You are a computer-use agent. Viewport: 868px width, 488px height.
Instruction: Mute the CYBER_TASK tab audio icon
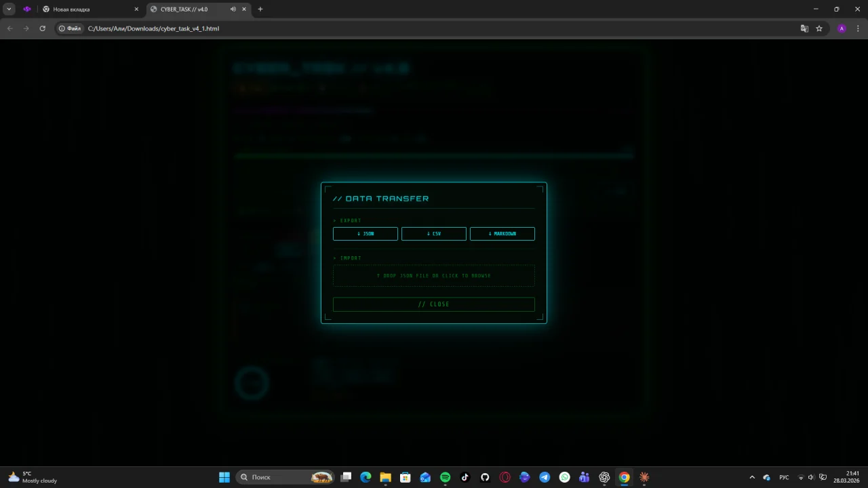[233, 9]
